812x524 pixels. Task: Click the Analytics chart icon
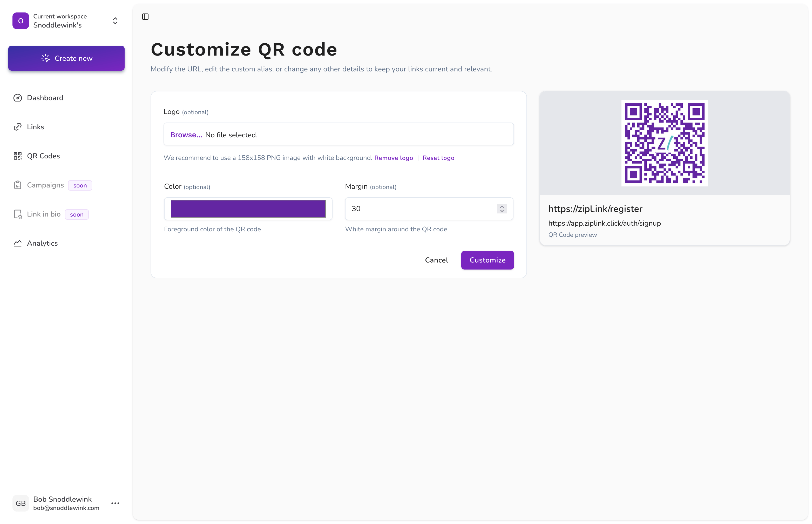click(18, 243)
